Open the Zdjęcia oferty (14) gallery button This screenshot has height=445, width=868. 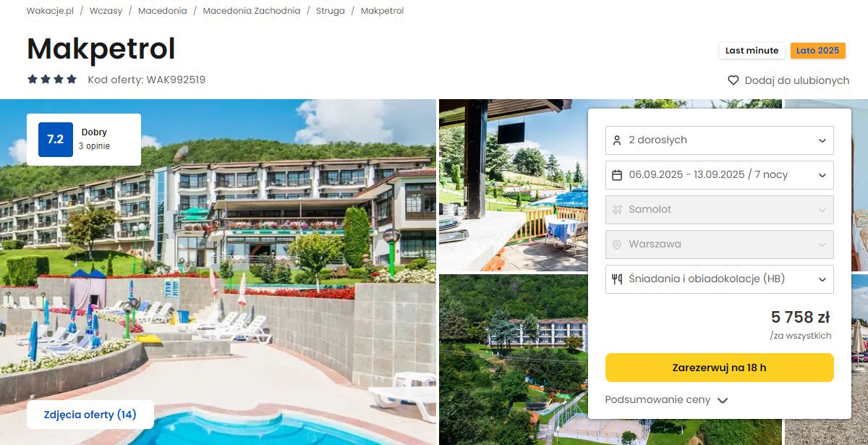point(90,415)
